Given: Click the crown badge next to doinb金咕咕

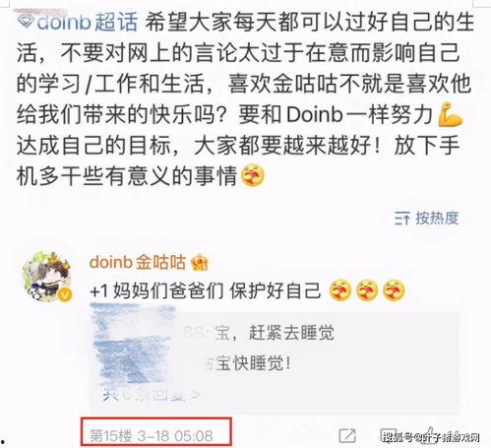Looking at the screenshot, I should click(200, 263).
